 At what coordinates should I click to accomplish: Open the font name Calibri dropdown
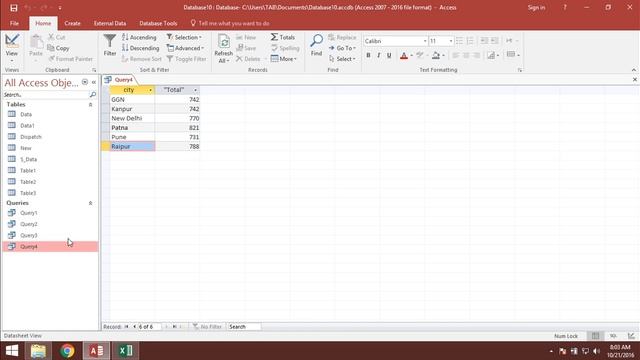424,41
